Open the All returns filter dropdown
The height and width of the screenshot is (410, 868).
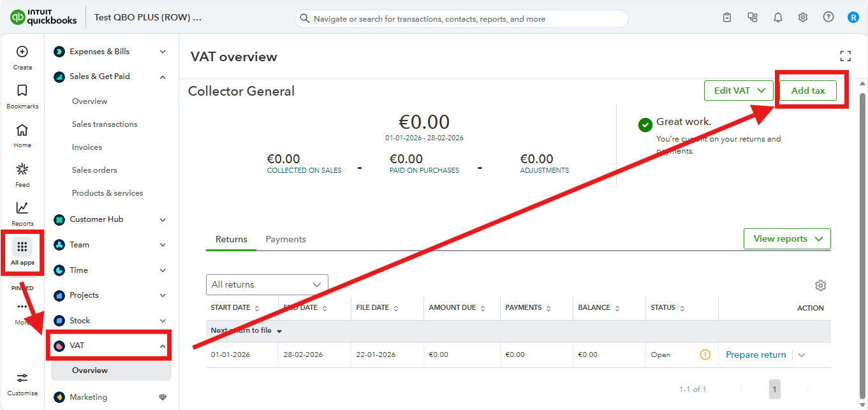point(267,284)
